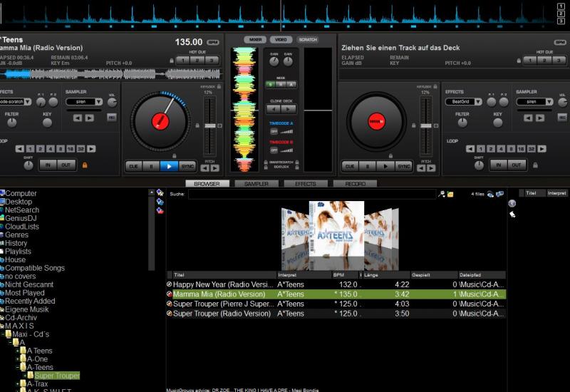This screenshot has height=392, width=570.
Task: Click the search options magnifier icon
Action: click(441, 194)
